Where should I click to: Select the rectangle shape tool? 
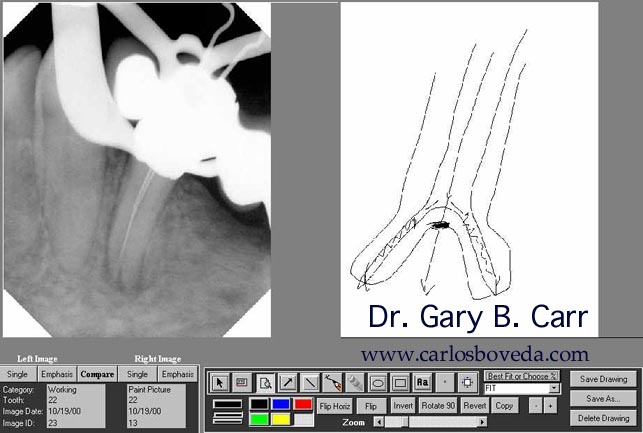[400, 382]
